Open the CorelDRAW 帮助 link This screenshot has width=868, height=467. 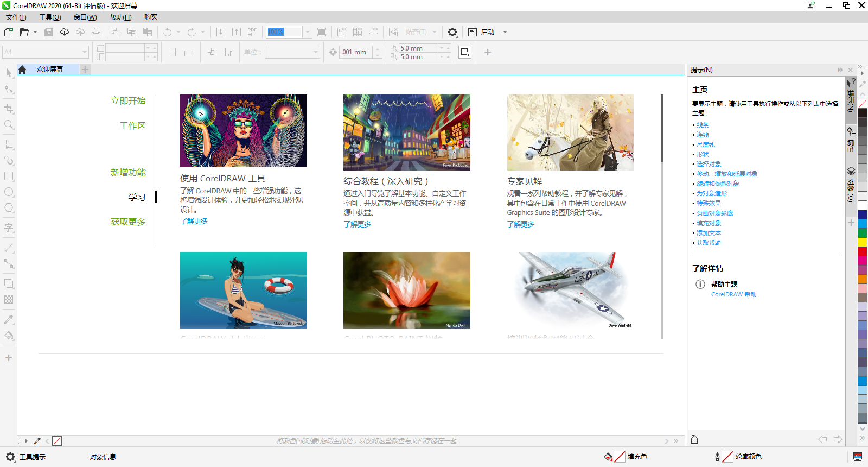pos(733,294)
